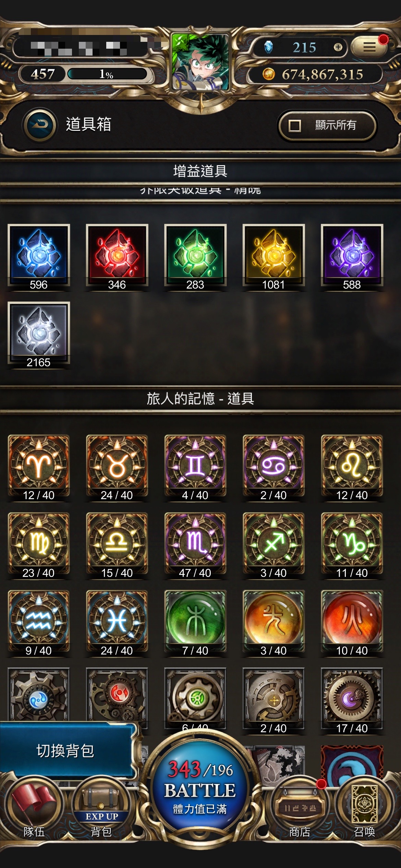The height and width of the screenshot is (868, 401).
Task: Choose the green orb memory item
Action: (195, 623)
